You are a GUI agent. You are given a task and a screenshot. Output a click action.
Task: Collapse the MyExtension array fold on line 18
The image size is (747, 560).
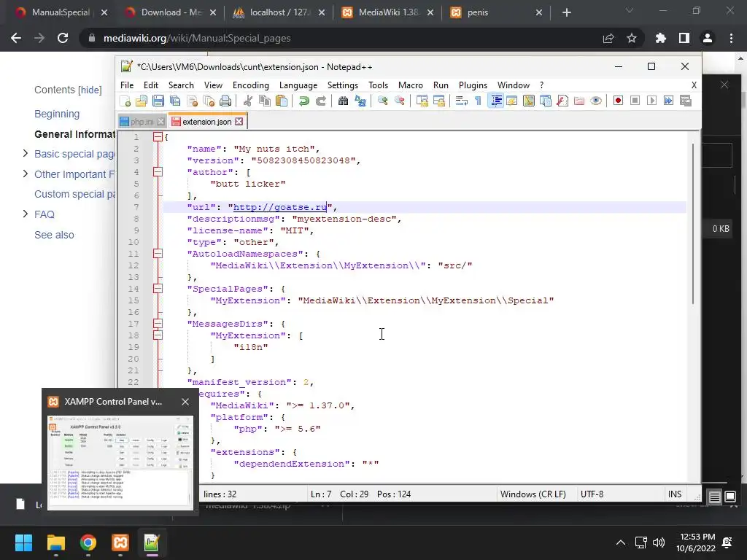[x=158, y=335]
